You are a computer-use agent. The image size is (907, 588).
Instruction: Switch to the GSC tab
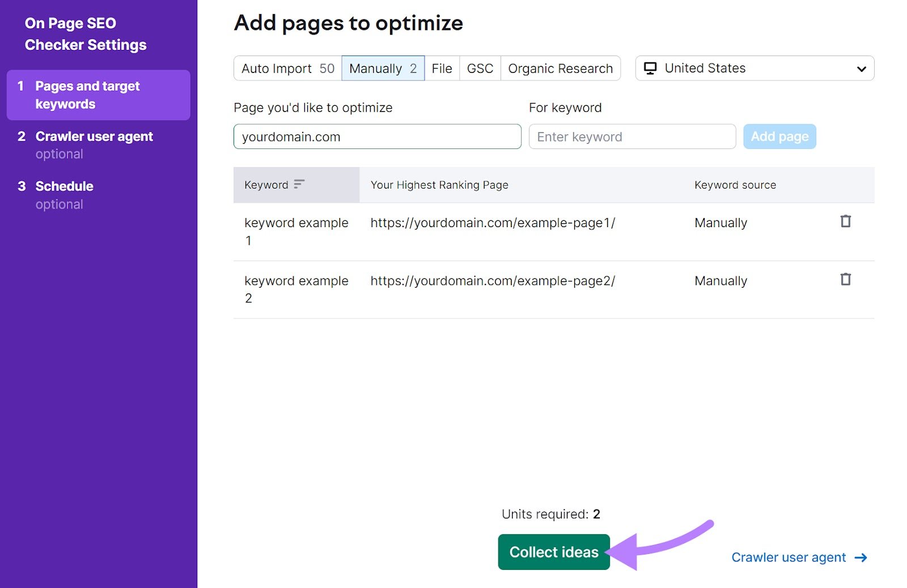point(480,68)
